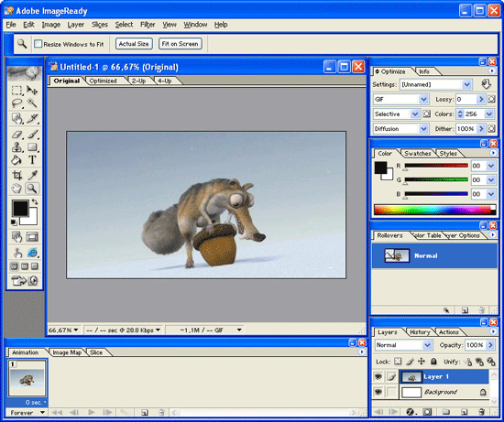Open the Filter menu
The width and height of the screenshot is (504, 422).
point(148,25)
